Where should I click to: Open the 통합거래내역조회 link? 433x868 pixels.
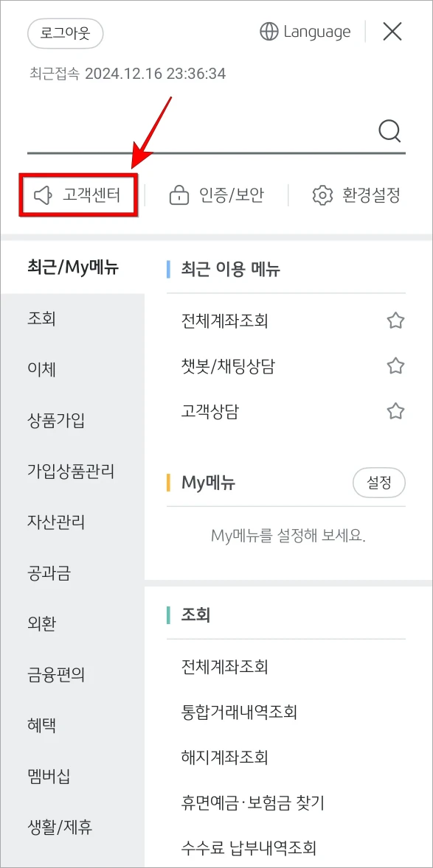pyautogui.click(x=239, y=712)
